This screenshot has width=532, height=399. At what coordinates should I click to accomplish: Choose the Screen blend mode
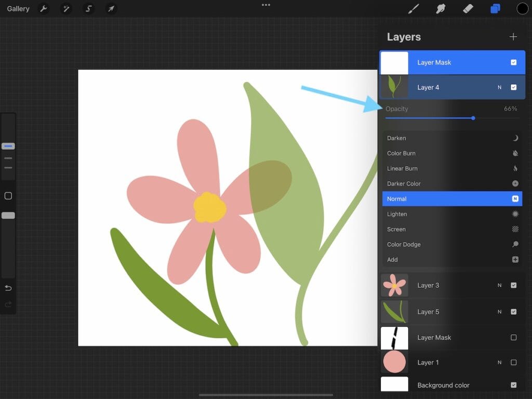(x=452, y=229)
